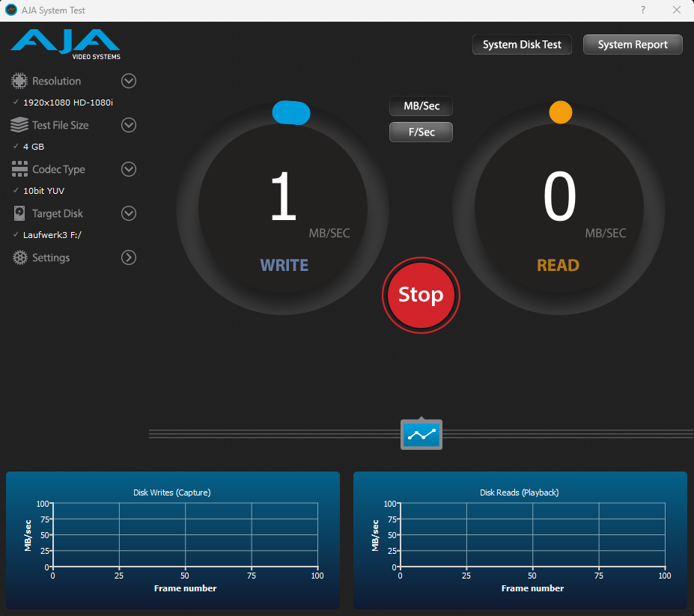Click the Disk Reads (Playback) graph
The height and width of the screenshot is (616, 694).
click(x=520, y=540)
